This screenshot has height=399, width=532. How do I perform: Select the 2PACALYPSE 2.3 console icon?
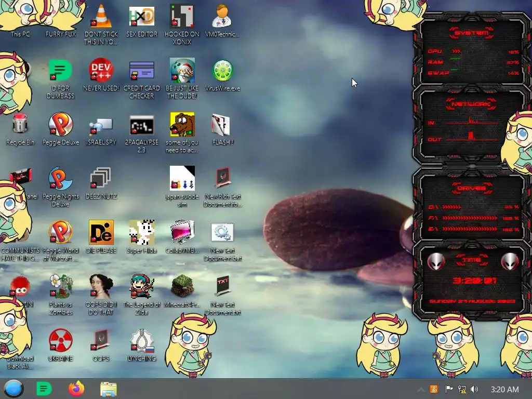[x=141, y=134]
